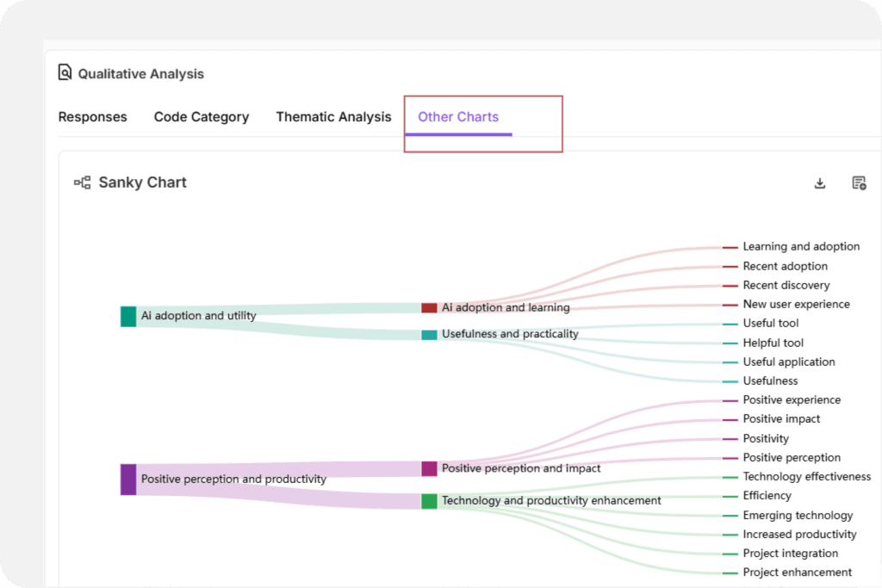The width and height of the screenshot is (882, 588).
Task: Click the green Technology and productivity enhancement node
Action: tap(429, 501)
